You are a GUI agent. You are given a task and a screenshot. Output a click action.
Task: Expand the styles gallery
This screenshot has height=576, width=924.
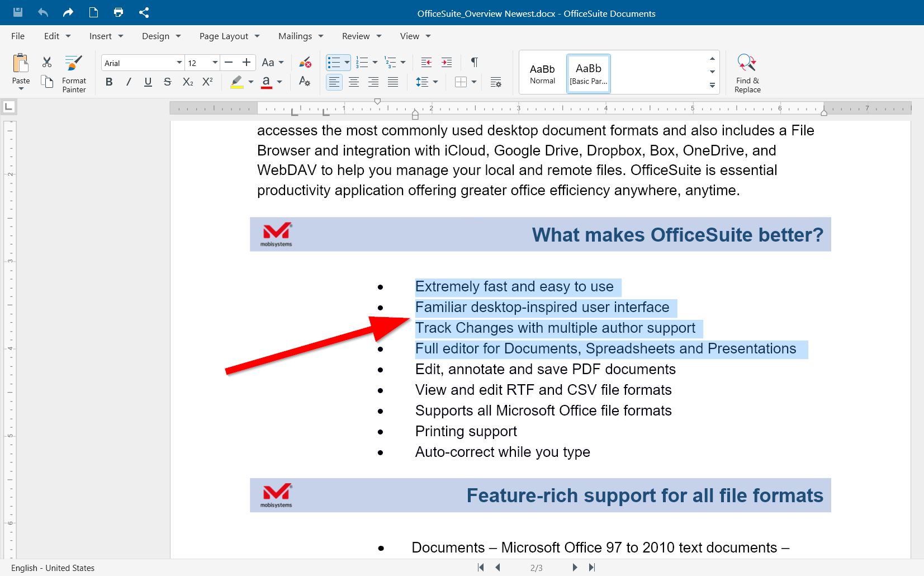coord(712,85)
